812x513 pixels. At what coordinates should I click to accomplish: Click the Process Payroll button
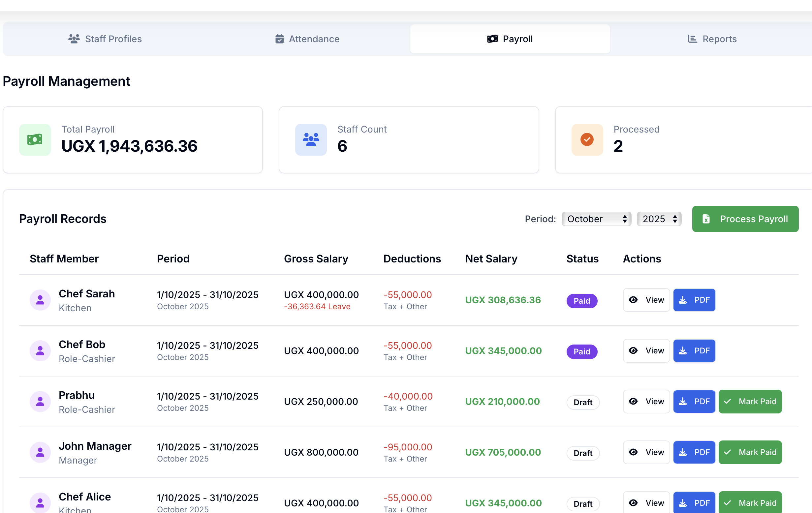745,219
